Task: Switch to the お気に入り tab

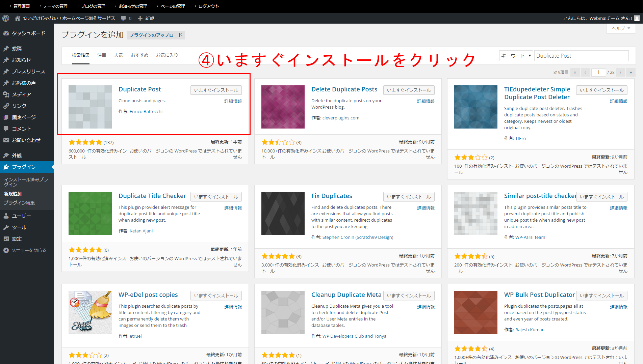Action: click(167, 55)
